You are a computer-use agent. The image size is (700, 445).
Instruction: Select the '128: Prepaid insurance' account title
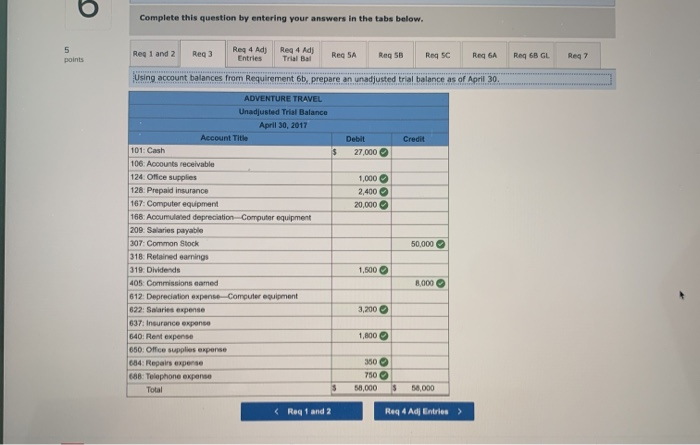click(x=169, y=191)
